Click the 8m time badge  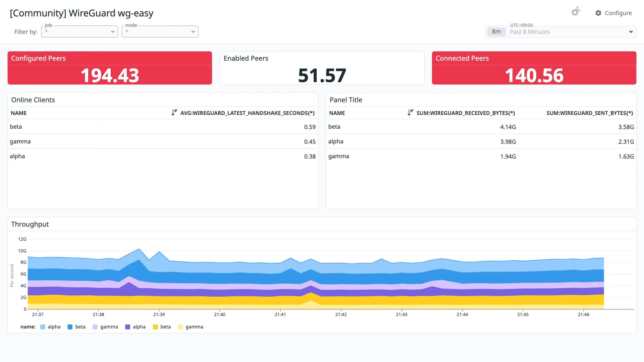[x=496, y=32]
